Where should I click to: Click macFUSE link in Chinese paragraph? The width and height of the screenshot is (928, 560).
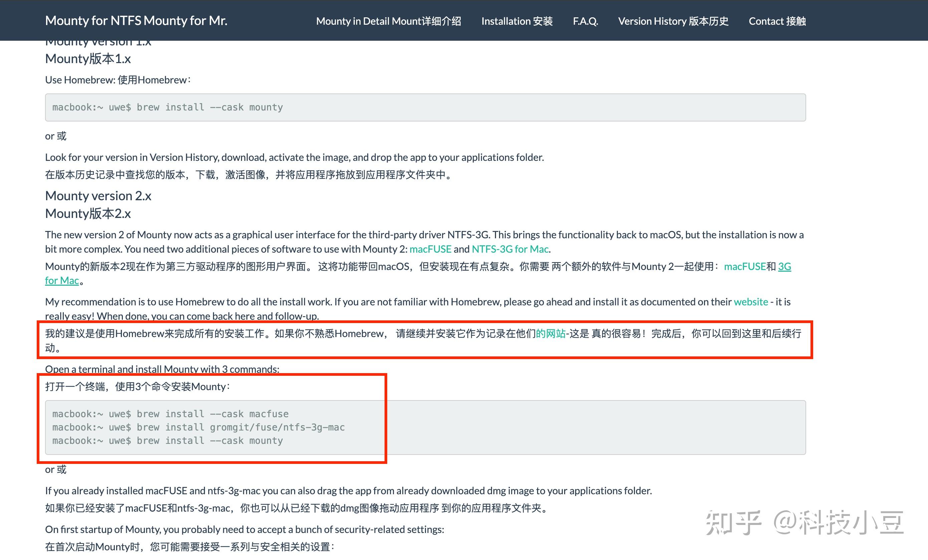[745, 267]
